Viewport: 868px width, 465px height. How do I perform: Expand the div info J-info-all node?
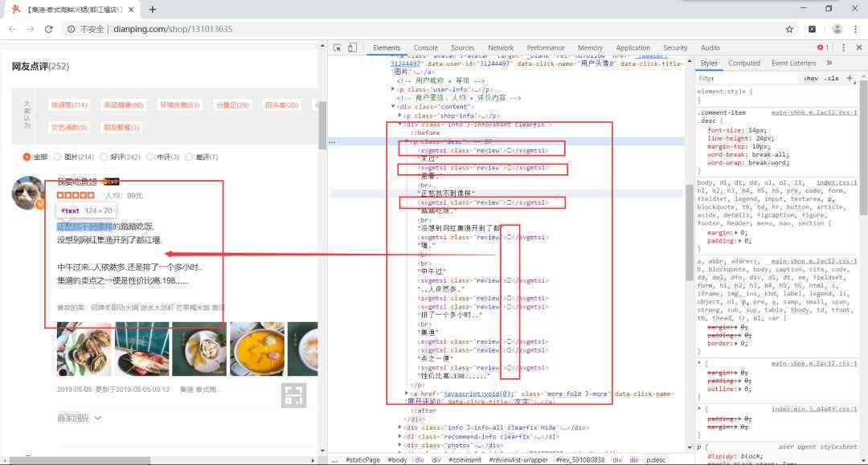tap(399, 427)
